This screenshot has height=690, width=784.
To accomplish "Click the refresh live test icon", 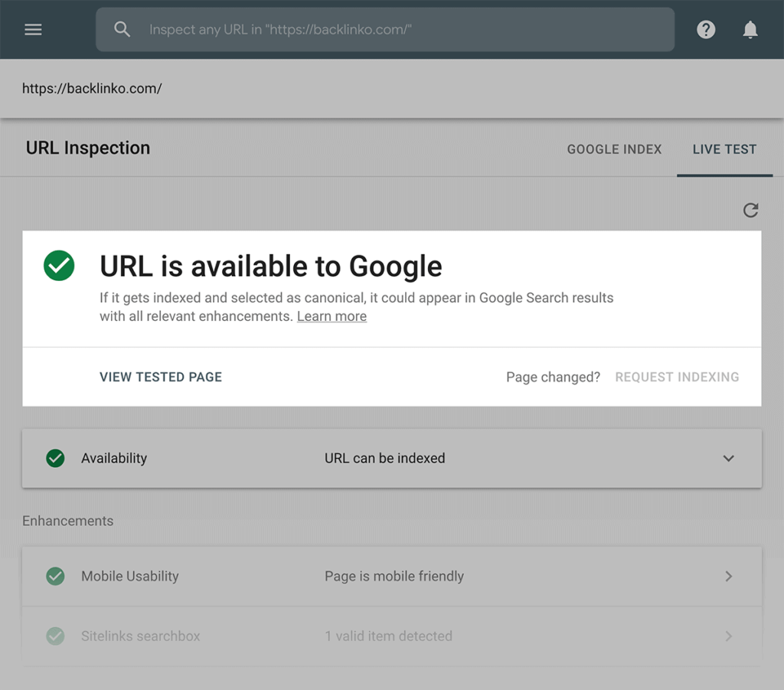I will tap(750, 210).
